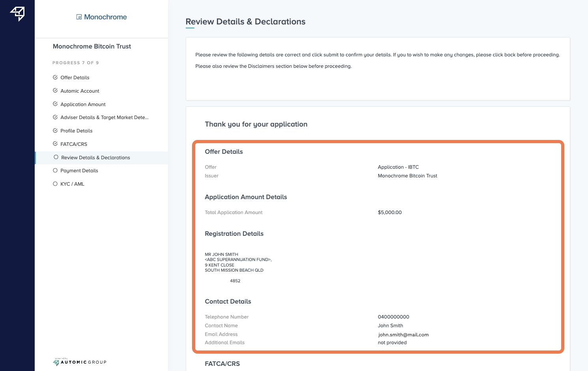
Task: Click the circle icon beside Review Details & Declarations
Action: [x=56, y=157]
